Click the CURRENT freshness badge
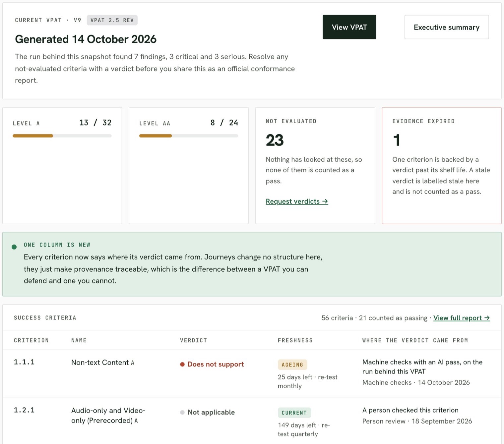The image size is (504, 444). 294,413
